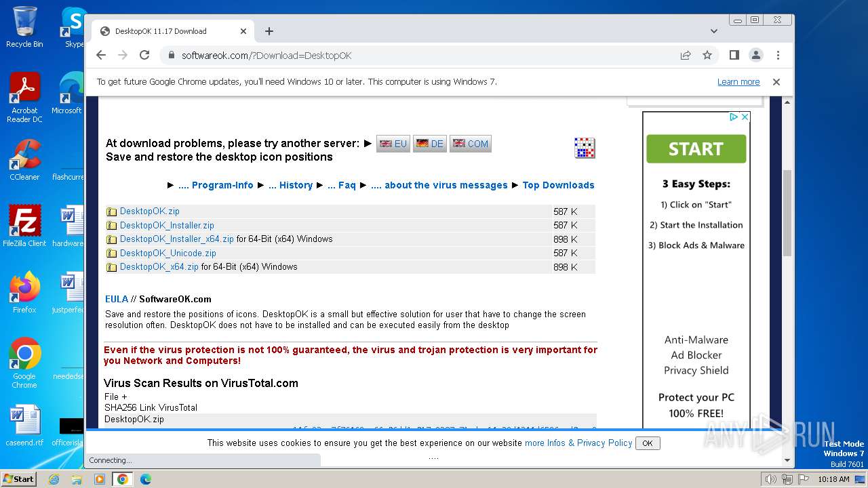Open the History link
Screen dimensions: 868x488
(x=290, y=185)
